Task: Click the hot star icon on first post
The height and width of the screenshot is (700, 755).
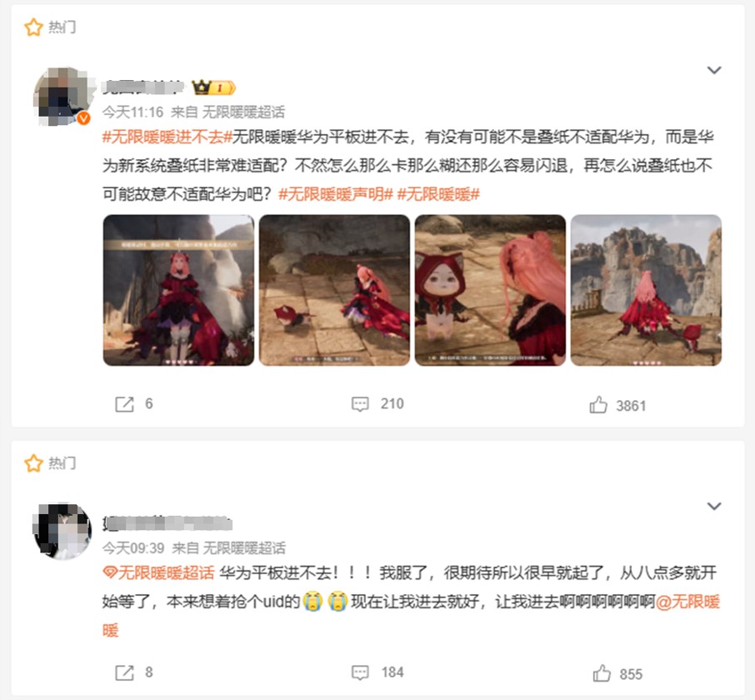Action: pyautogui.click(x=33, y=27)
